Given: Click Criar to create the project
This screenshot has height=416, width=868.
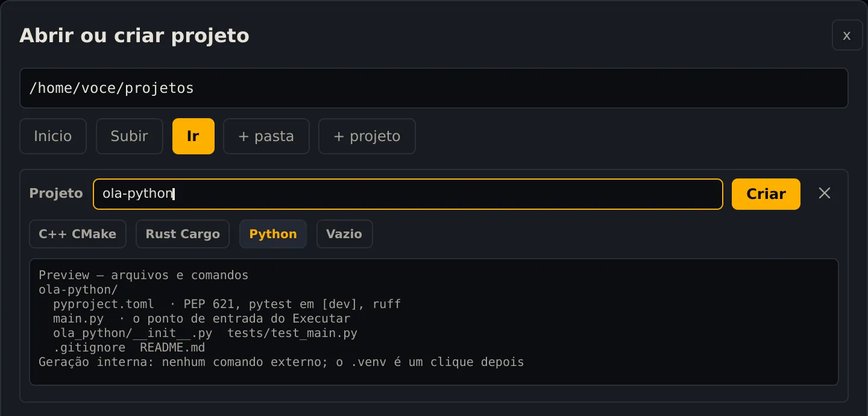Looking at the screenshot, I should point(766,194).
